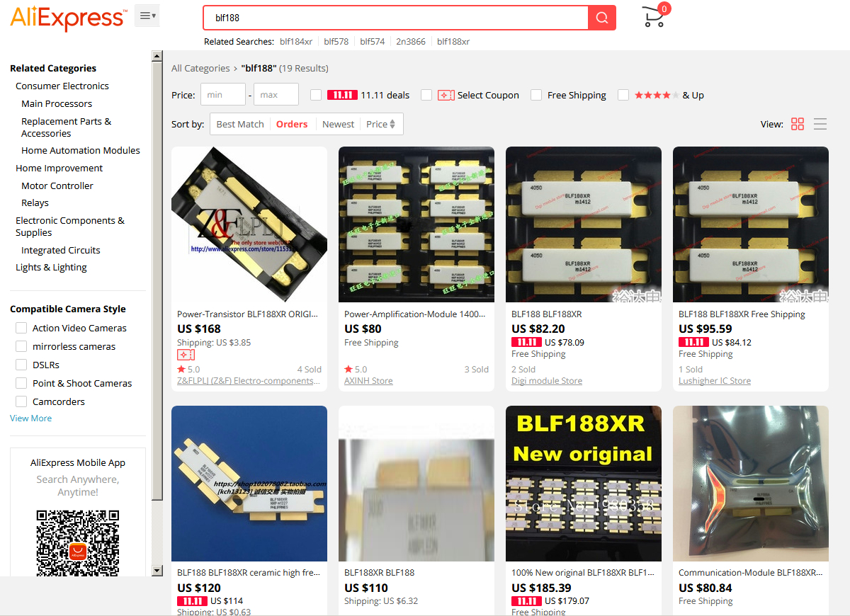
Task: Click coupon icon under US $168 listing
Action: point(186,355)
